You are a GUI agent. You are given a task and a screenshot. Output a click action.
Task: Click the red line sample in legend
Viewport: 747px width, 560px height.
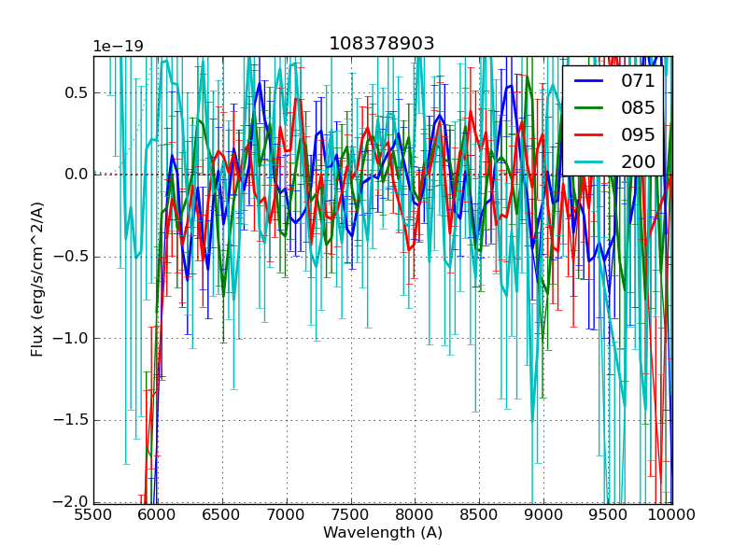point(589,135)
